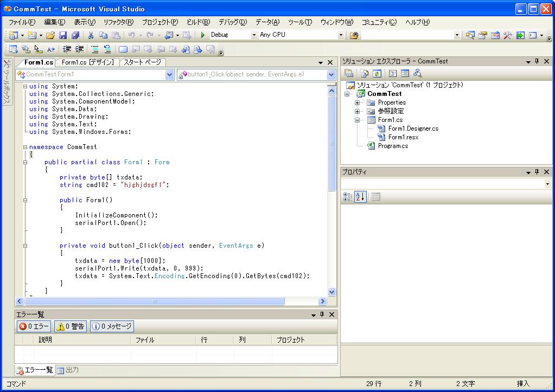
Task: Open Object Browser from the main toolbar
Action: [x=495, y=35]
